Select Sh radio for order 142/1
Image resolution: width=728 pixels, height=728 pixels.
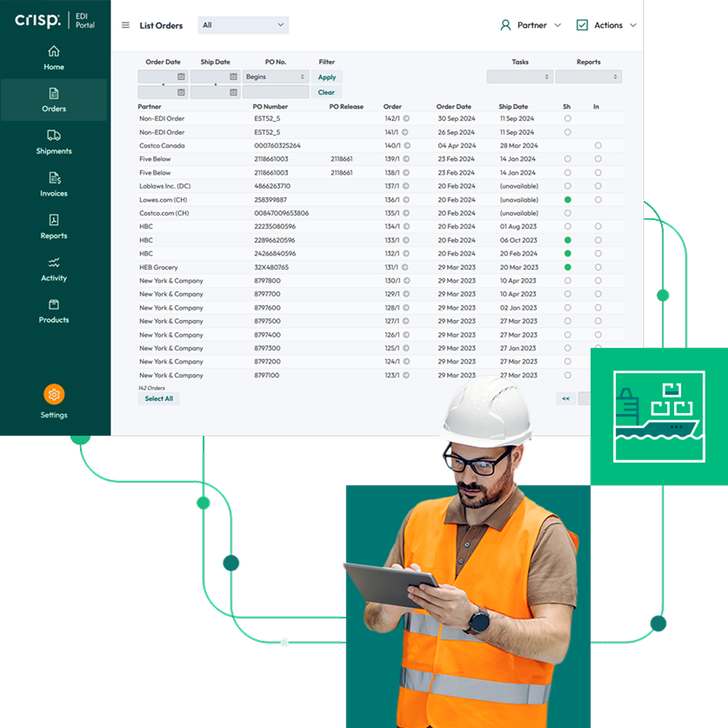click(x=568, y=119)
